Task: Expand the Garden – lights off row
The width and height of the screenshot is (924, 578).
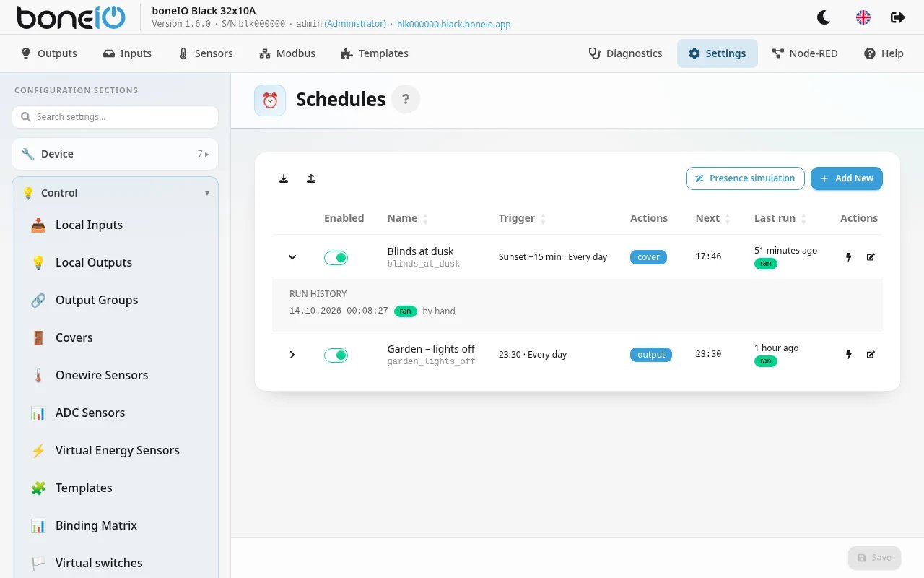Action: pyautogui.click(x=292, y=354)
